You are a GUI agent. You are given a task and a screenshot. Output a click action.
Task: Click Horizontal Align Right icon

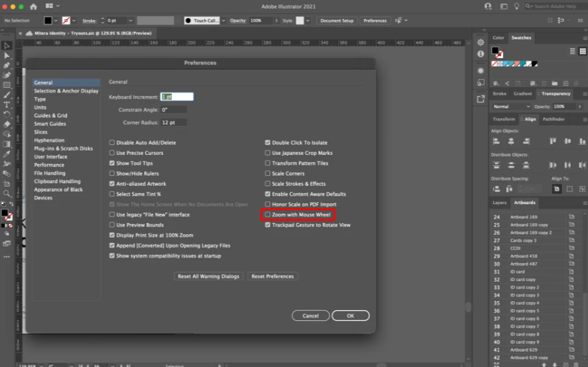[526, 141]
